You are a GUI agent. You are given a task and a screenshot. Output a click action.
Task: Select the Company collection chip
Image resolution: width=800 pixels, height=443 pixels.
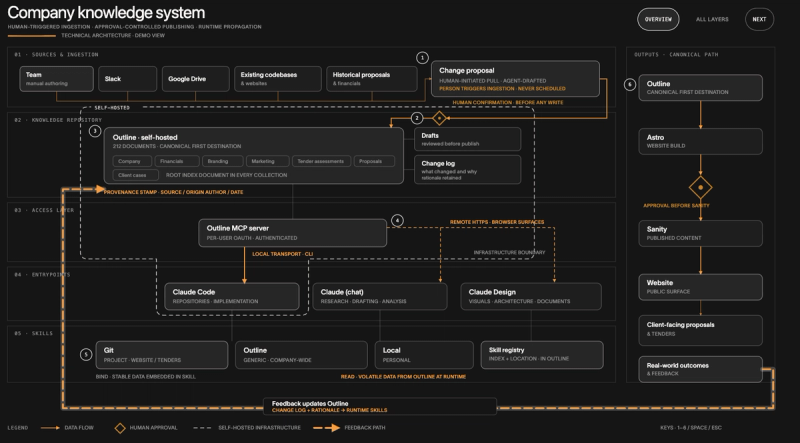[x=132, y=161]
